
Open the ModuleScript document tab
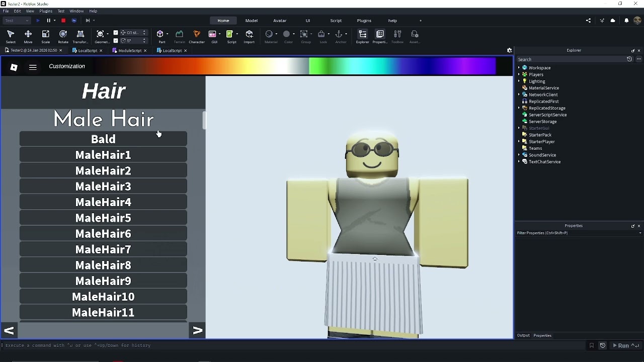pos(130,50)
